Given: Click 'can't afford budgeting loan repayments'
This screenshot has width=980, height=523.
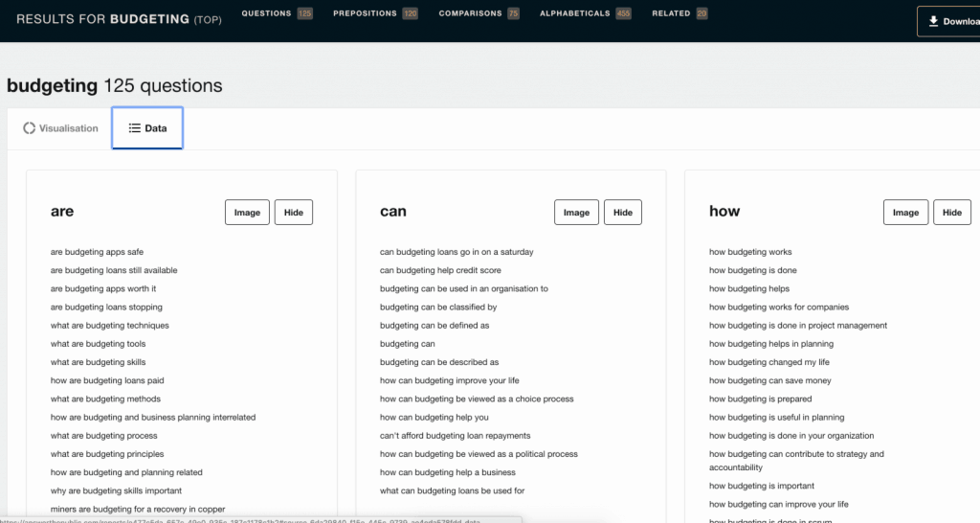Looking at the screenshot, I should pos(455,436).
